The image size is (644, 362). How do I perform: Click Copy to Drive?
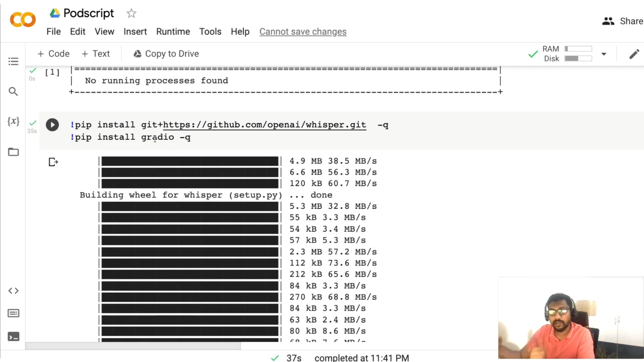tap(166, 54)
